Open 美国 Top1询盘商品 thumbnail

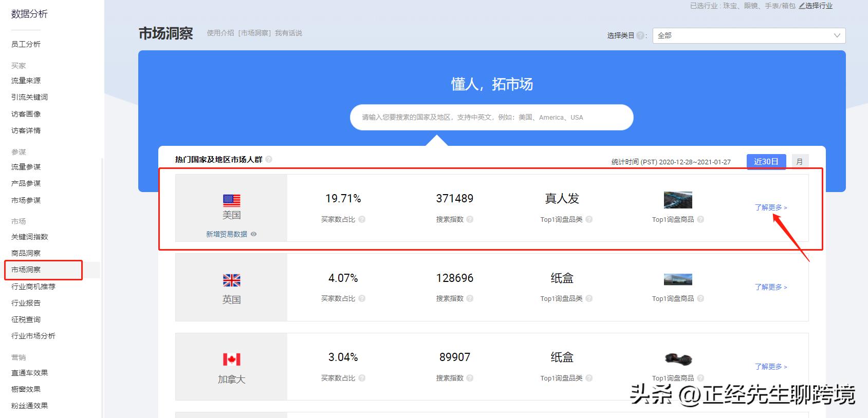coord(678,200)
